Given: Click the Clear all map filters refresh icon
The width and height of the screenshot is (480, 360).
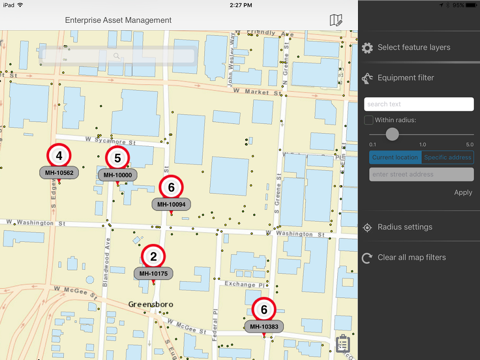Looking at the screenshot, I should tap(367, 258).
